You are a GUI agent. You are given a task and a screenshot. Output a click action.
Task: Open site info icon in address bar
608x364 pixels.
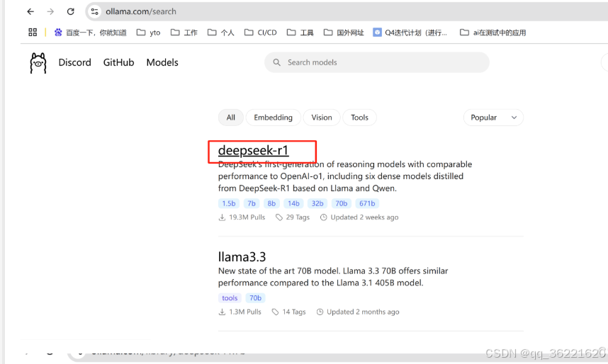tap(95, 11)
